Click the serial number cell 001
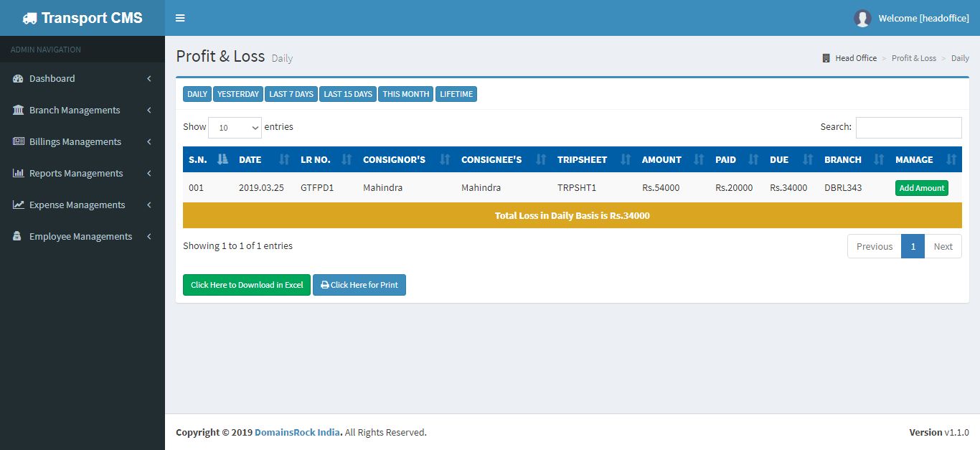The width and height of the screenshot is (980, 450). (197, 188)
